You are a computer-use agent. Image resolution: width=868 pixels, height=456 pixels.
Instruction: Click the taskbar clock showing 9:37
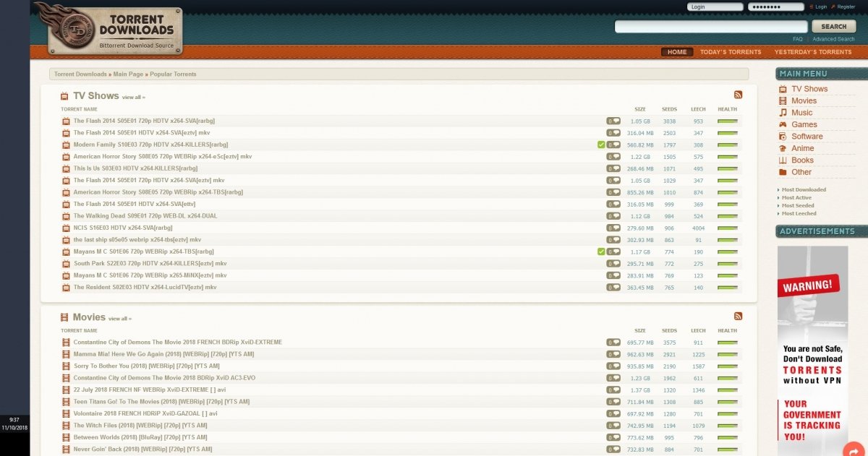[x=14, y=423]
